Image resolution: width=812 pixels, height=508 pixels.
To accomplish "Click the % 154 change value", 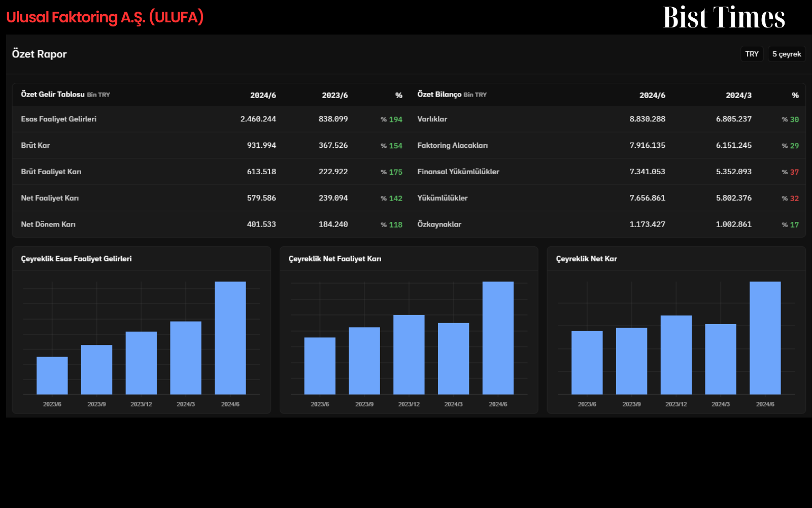I will (x=392, y=146).
